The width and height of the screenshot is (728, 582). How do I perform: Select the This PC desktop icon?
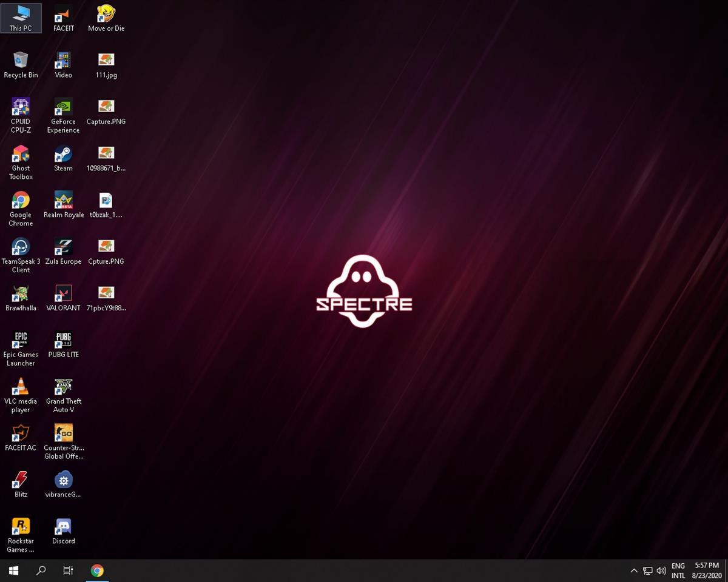21,18
